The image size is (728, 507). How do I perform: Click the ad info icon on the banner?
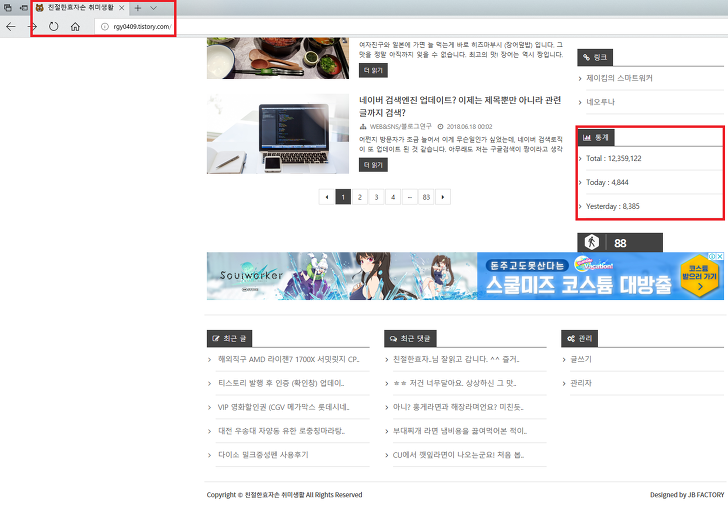coord(712,256)
